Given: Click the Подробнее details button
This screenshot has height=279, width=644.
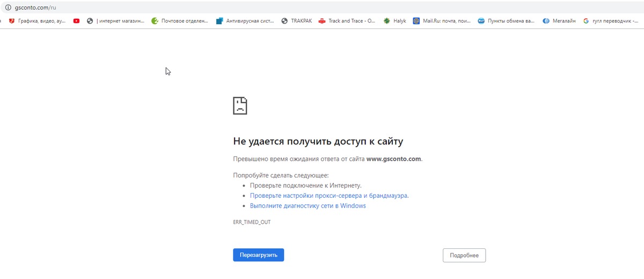Looking at the screenshot, I should pos(464,255).
